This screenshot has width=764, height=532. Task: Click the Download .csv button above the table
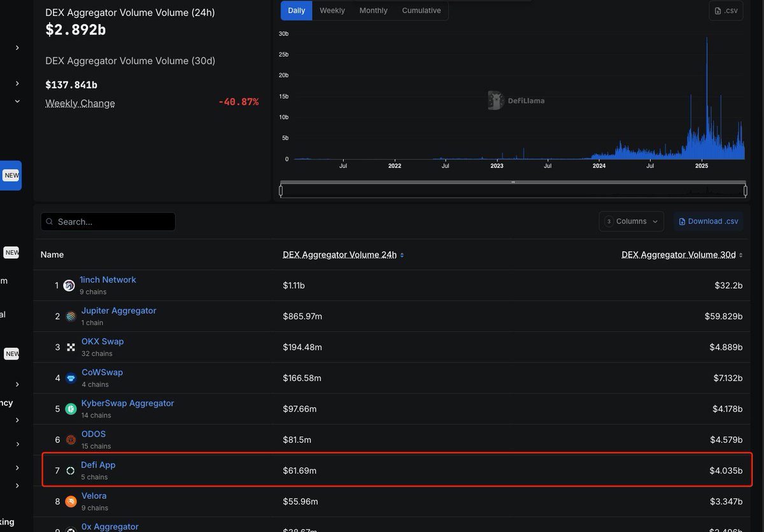click(708, 221)
